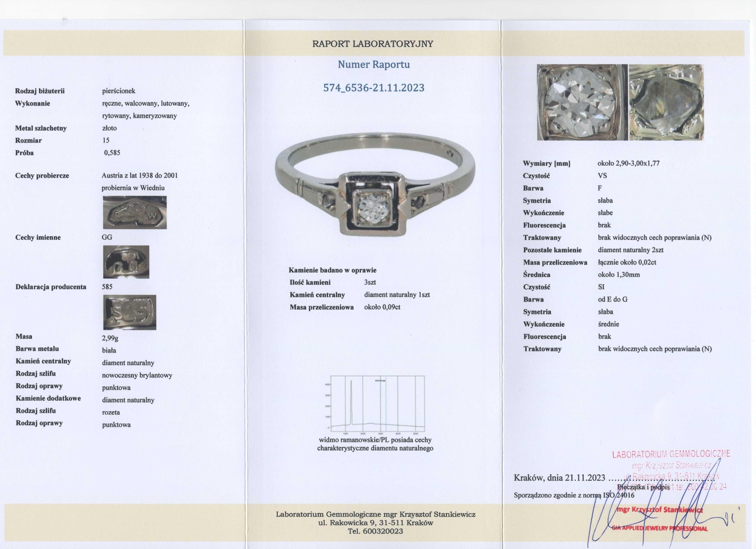The width and height of the screenshot is (756, 549).
Task: Click the ISO 24016 conformity line
Action: click(574, 495)
